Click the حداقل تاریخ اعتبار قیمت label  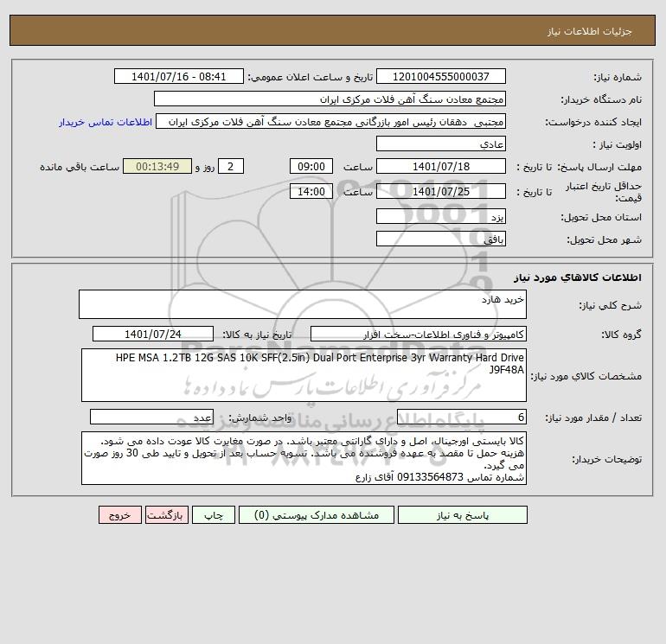(x=604, y=192)
